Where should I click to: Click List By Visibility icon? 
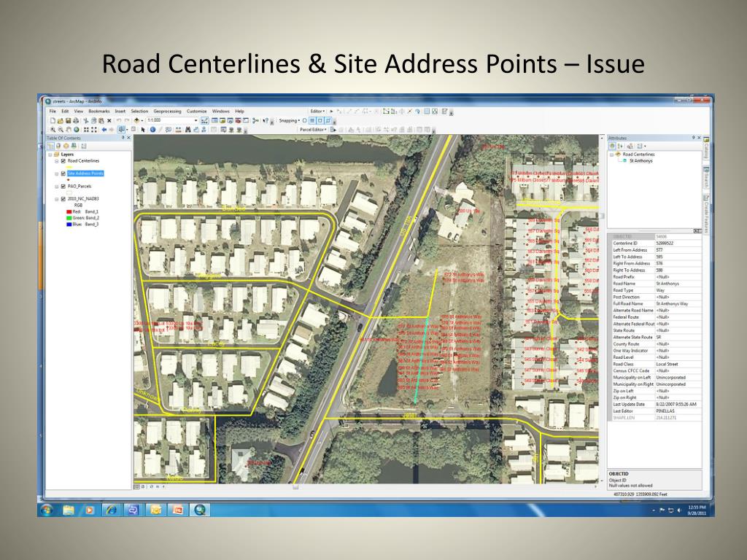[x=66, y=146]
